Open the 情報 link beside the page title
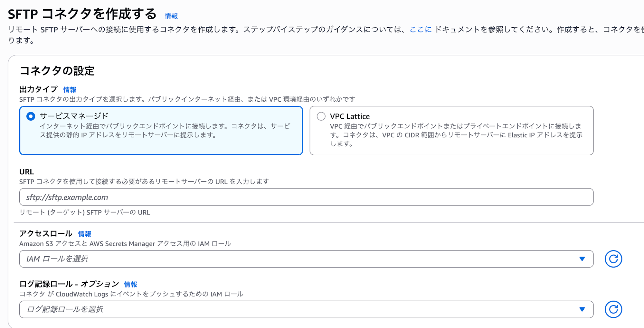The image size is (644, 328). [x=171, y=16]
